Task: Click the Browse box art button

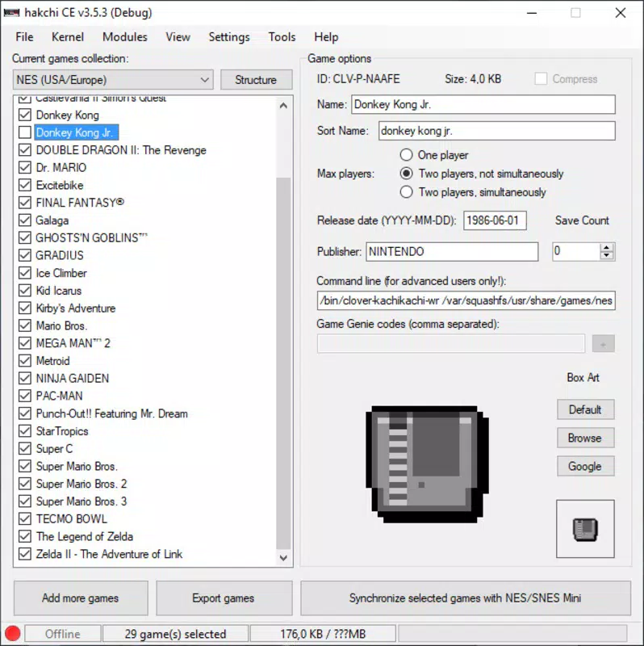Action: [586, 438]
